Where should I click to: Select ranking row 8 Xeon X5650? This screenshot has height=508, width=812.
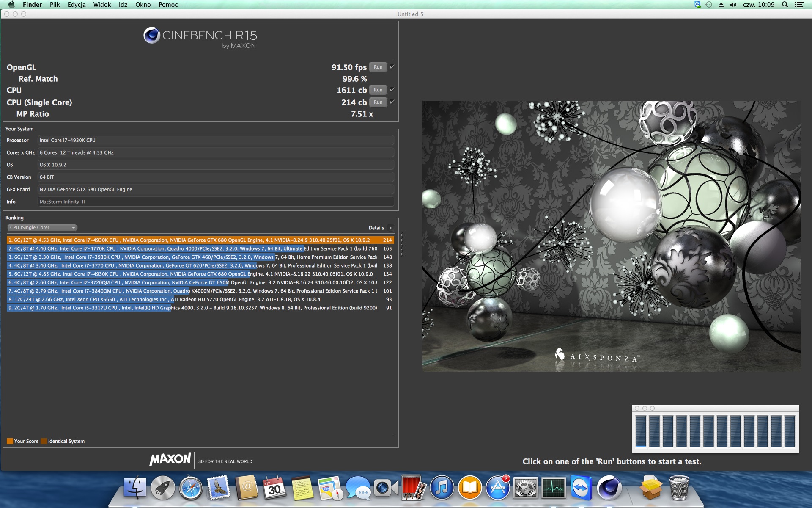200,299
